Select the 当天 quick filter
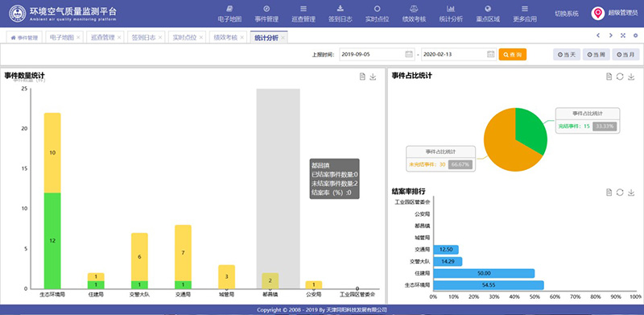Viewport: 644px width, 315px height. (567, 54)
